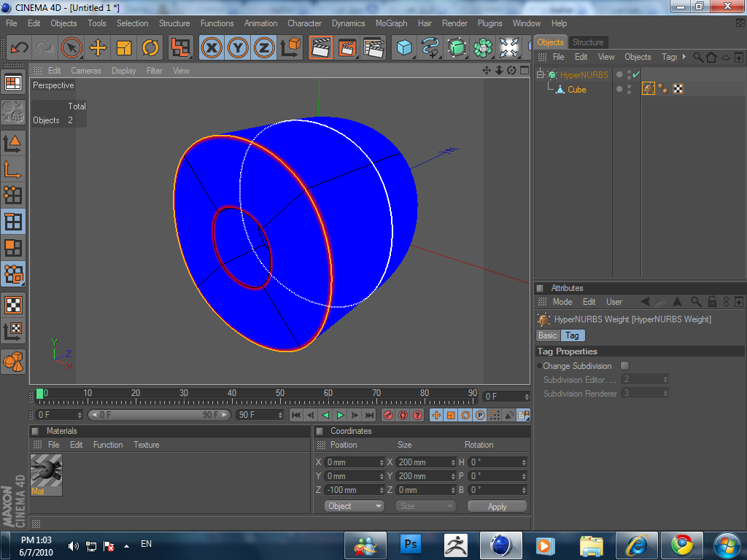The height and width of the screenshot is (560, 747).
Task: Add a Cube primitive object
Action: (404, 47)
